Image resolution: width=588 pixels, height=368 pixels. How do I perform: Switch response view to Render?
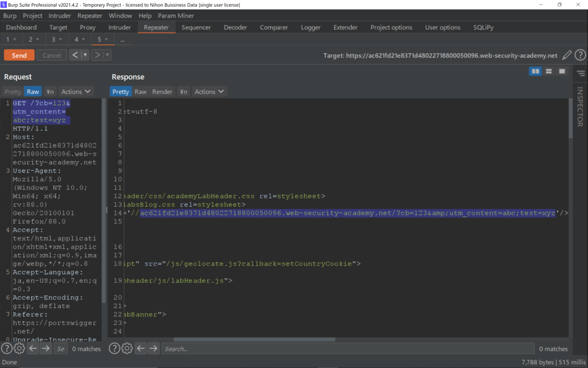point(162,92)
